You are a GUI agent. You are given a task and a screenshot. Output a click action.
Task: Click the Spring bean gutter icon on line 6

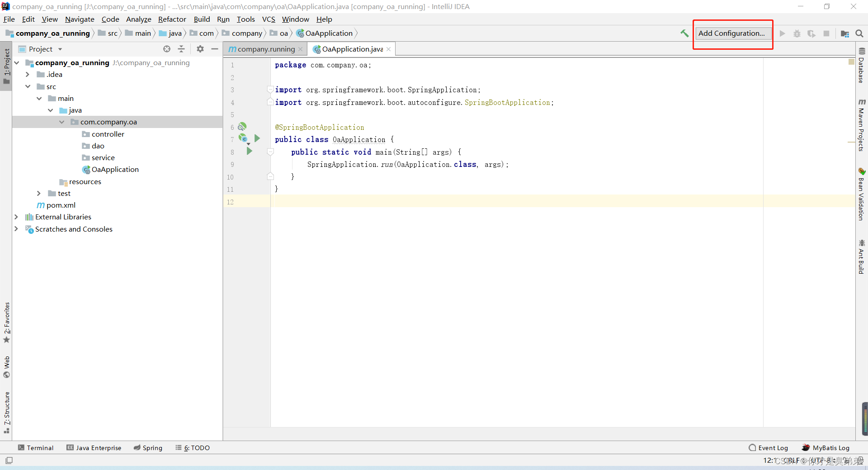(242, 127)
